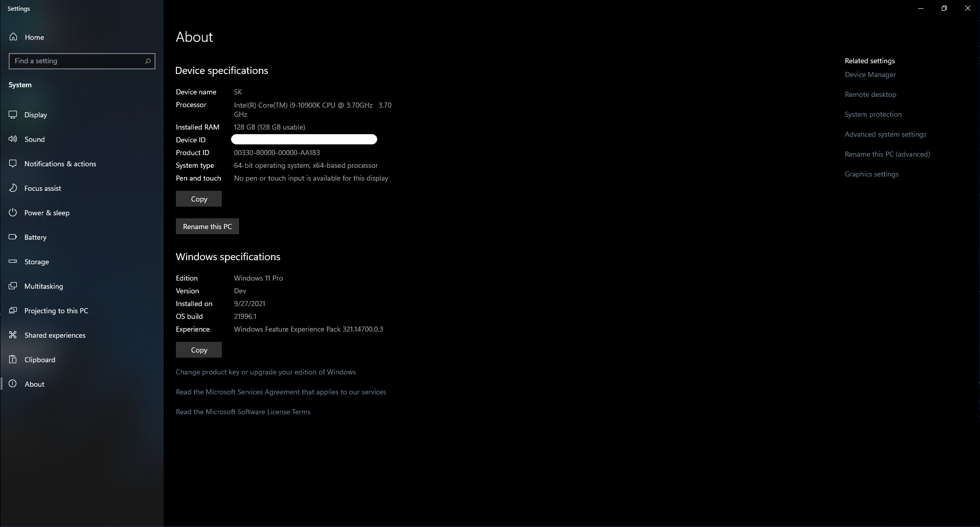Open Notifications & actions page
Screen dimensions: 980x527
[82, 164]
